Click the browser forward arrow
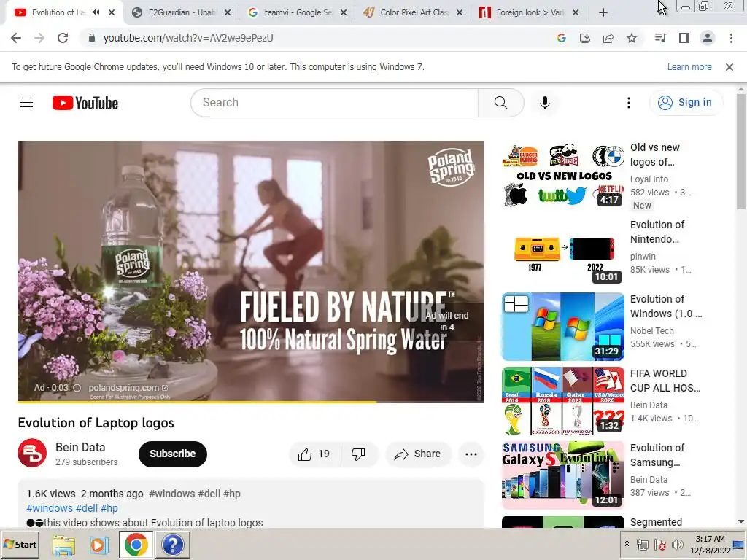Viewport: 747px width, 560px height. pos(39,38)
